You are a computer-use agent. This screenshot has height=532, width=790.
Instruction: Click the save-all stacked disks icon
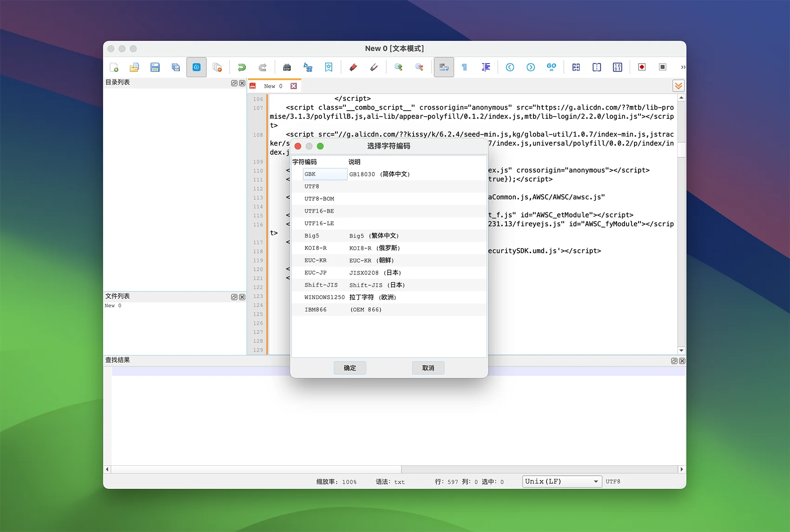coord(176,67)
